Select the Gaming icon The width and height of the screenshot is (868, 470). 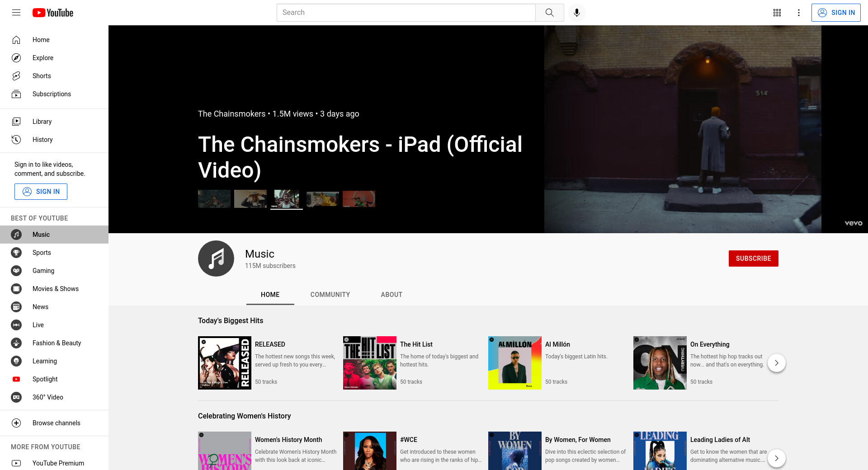[16, 271]
